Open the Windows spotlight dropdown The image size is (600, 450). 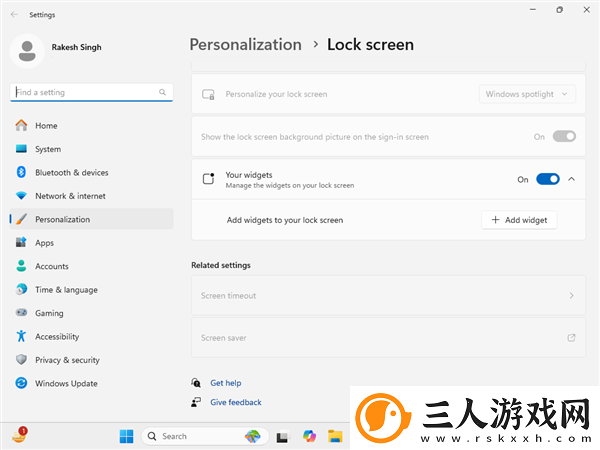(527, 94)
